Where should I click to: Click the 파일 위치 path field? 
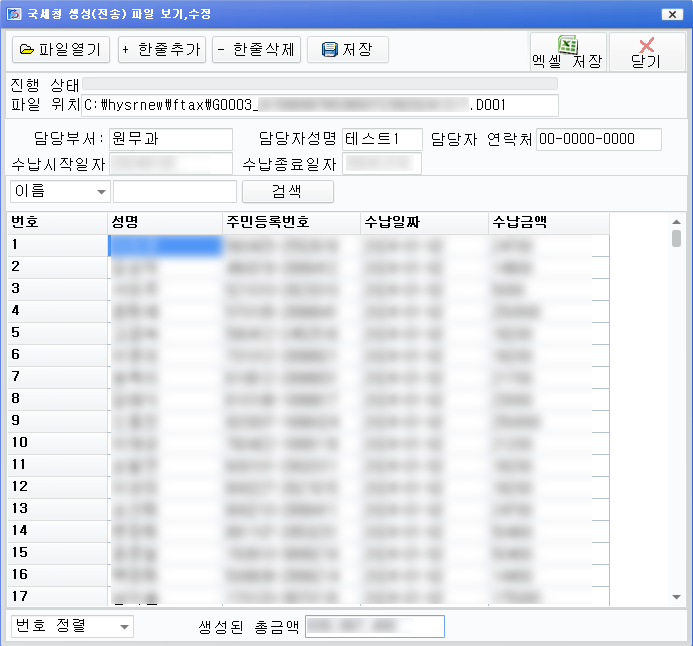click(320, 104)
